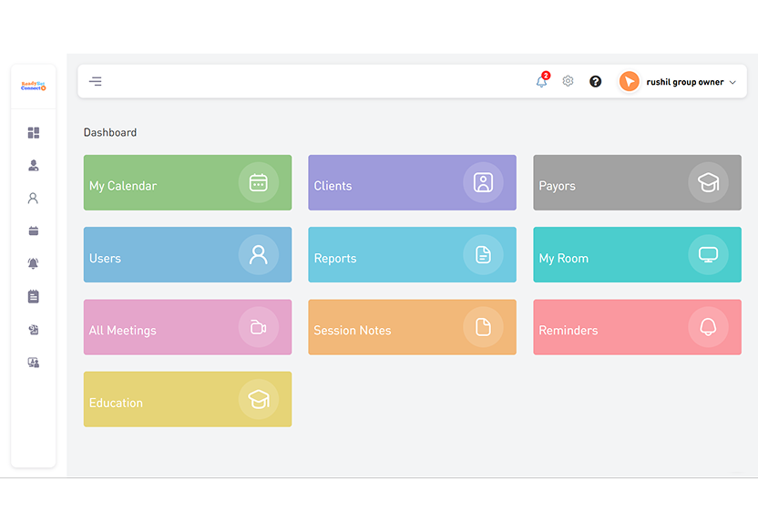Click the calendar icon on My Calendar card
Viewport: 758px width, 532px height.
258,183
